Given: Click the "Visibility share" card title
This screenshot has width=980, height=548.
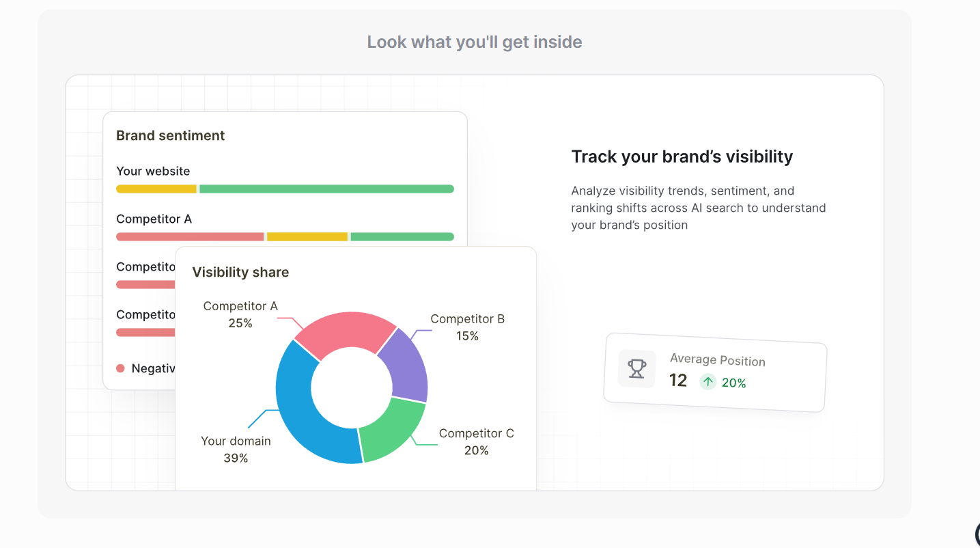Looking at the screenshot, I should [x=240, y=272].
